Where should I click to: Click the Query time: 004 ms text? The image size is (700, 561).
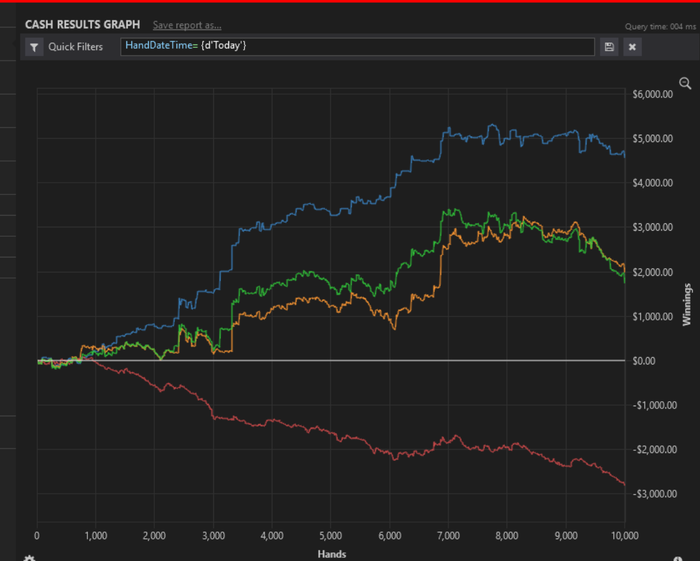pyautogui.click(x=660, y=27)
